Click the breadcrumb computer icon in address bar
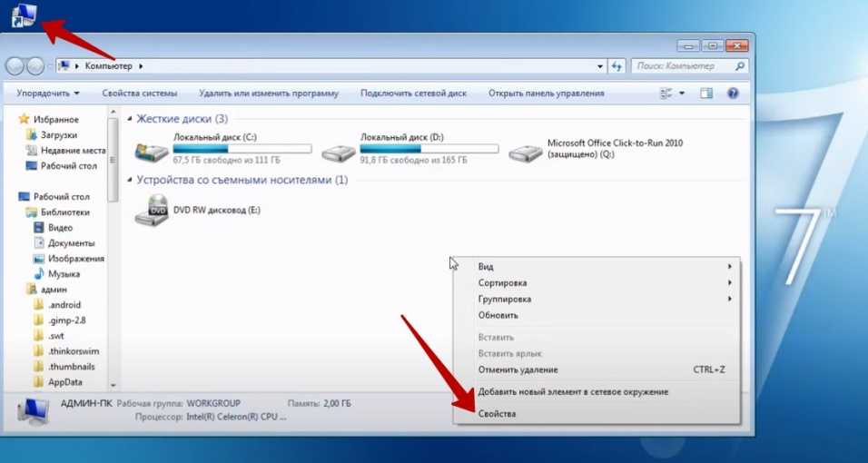868x463 pixels. [64, 66]
